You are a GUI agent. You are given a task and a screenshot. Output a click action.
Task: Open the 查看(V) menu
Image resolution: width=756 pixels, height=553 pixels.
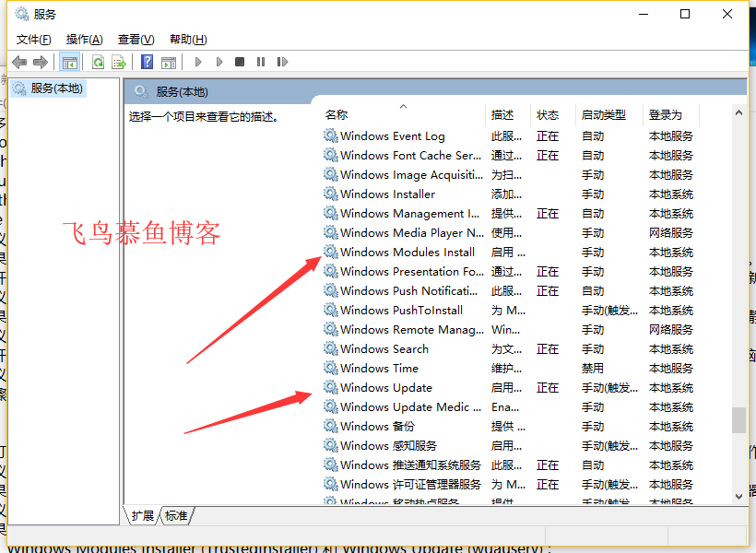[135, 39]
